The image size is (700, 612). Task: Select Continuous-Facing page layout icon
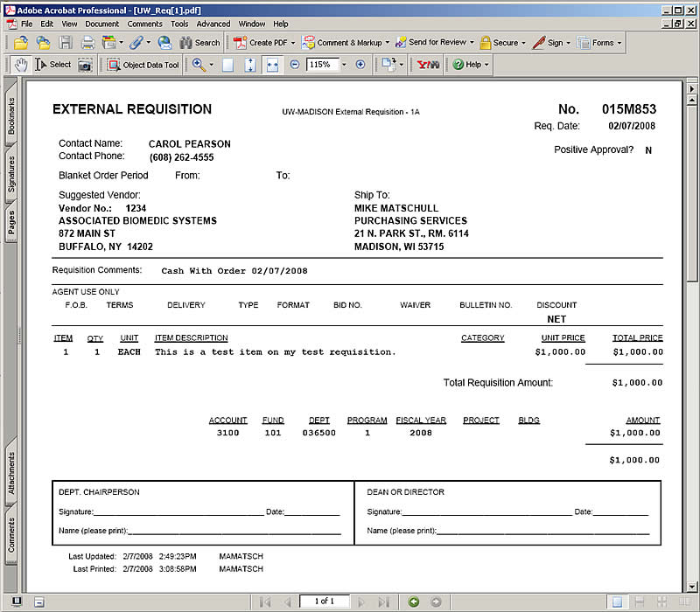[661, 602]
